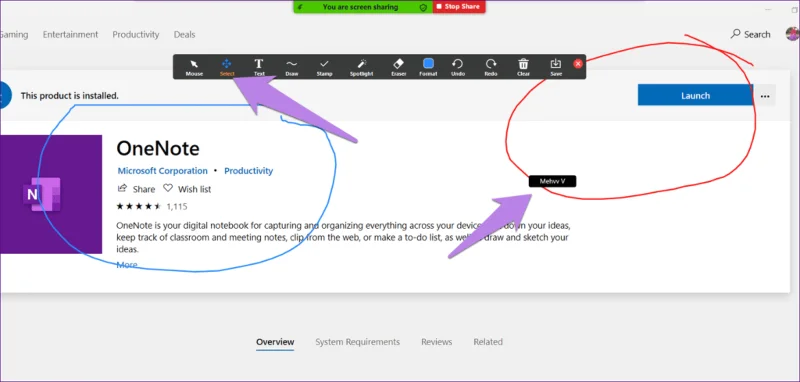800x382 pixels.
Task: Select the Mouse tool in annotation toolbar
Action: click(194, 67)
